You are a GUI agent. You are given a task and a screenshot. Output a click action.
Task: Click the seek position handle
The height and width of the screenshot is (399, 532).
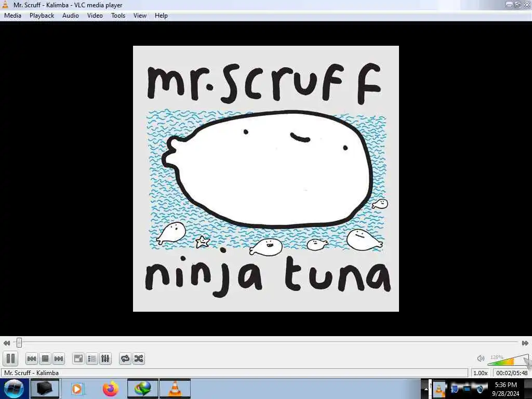point(19,343)
